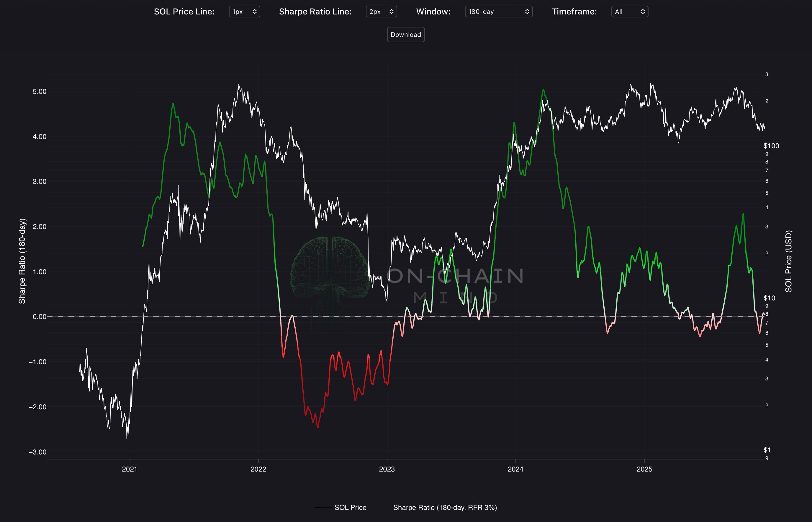This screenshot has width=812, height=522.
Task: Open the Sharpe Ratio Line width dropdown
Action: (x=381, y=12)
